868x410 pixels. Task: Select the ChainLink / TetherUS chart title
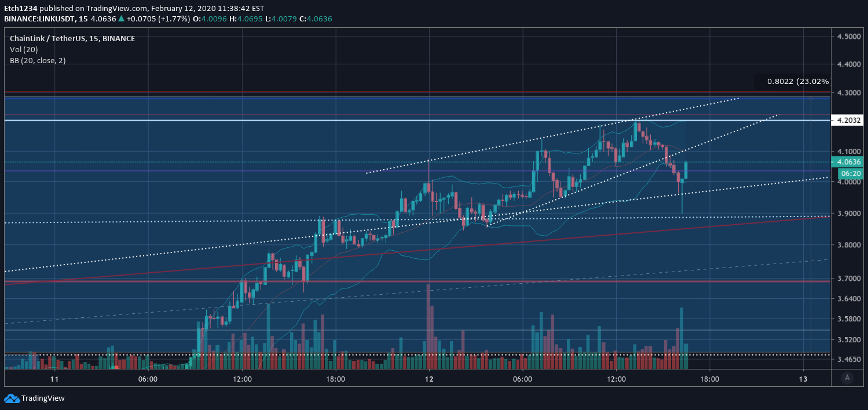pyautogui.click(x=72, y=38)
